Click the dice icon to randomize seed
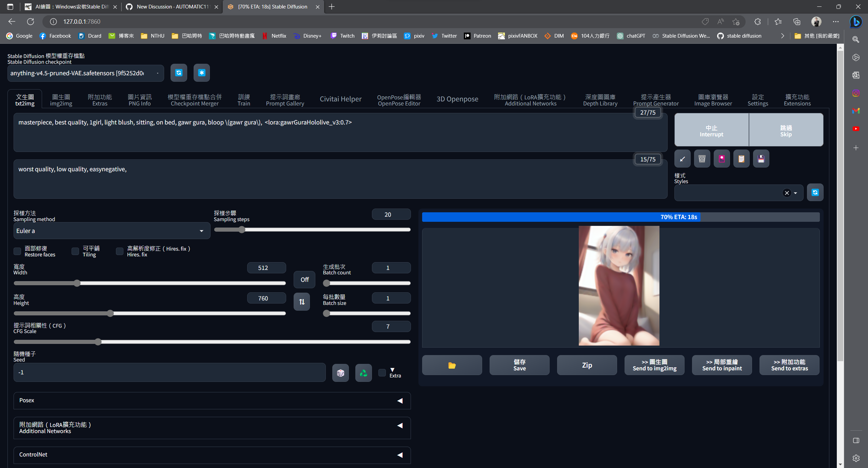Image resolution: width=868 pixels, height=468 pixels. [340, 372]
